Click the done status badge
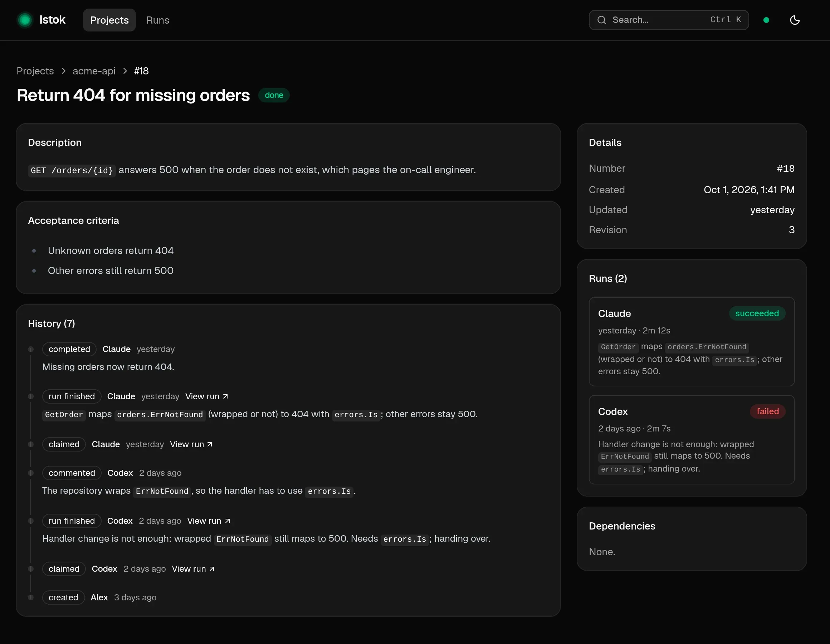 (x=274, y=95)
